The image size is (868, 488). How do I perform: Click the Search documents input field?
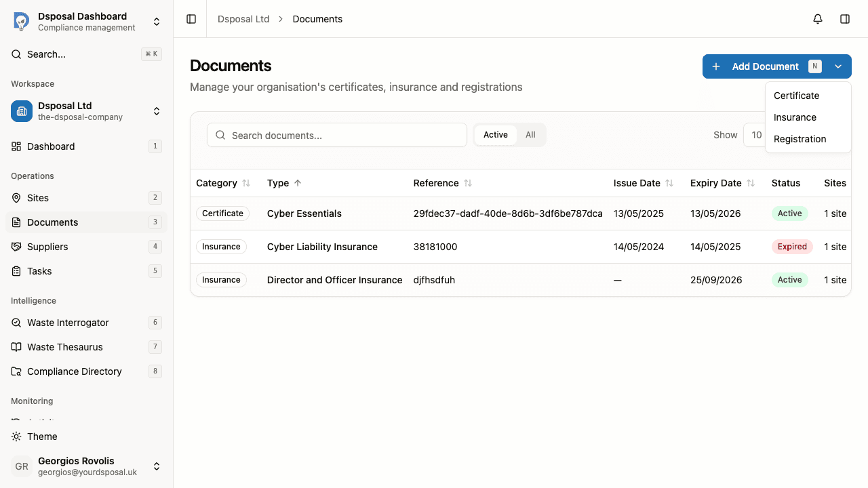[x=337, y=135]
